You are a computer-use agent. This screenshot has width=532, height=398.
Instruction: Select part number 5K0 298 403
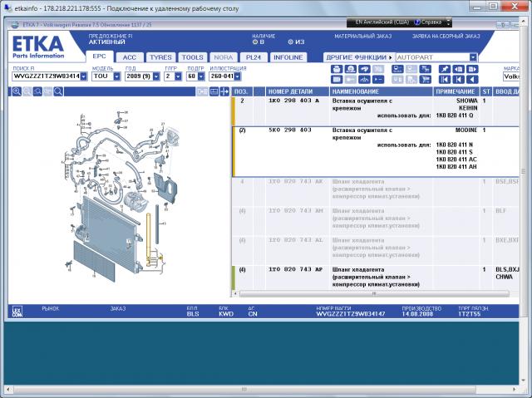[290, 130]
